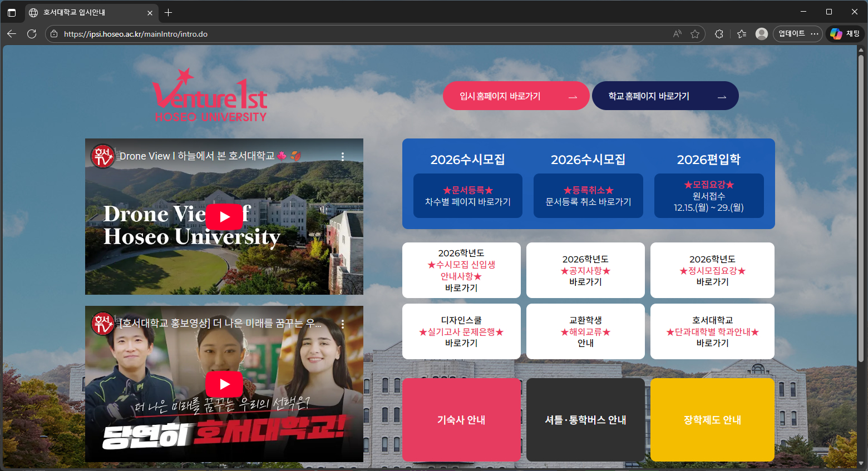Open promotional video more options menu
This screenshot has height=471, width=868.
point(343,324)
